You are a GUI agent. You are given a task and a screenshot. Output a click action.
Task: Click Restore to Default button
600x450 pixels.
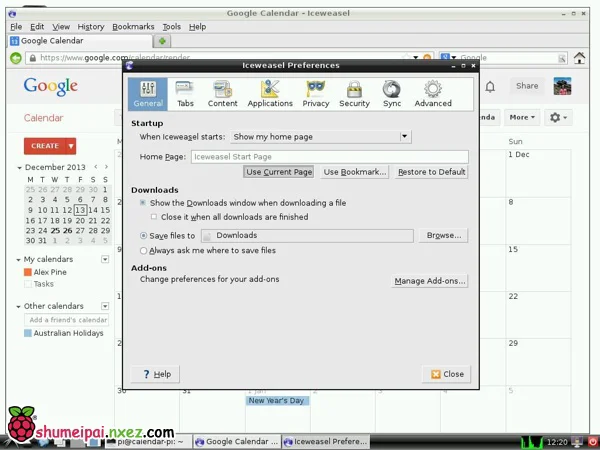(x=432, y=172)
